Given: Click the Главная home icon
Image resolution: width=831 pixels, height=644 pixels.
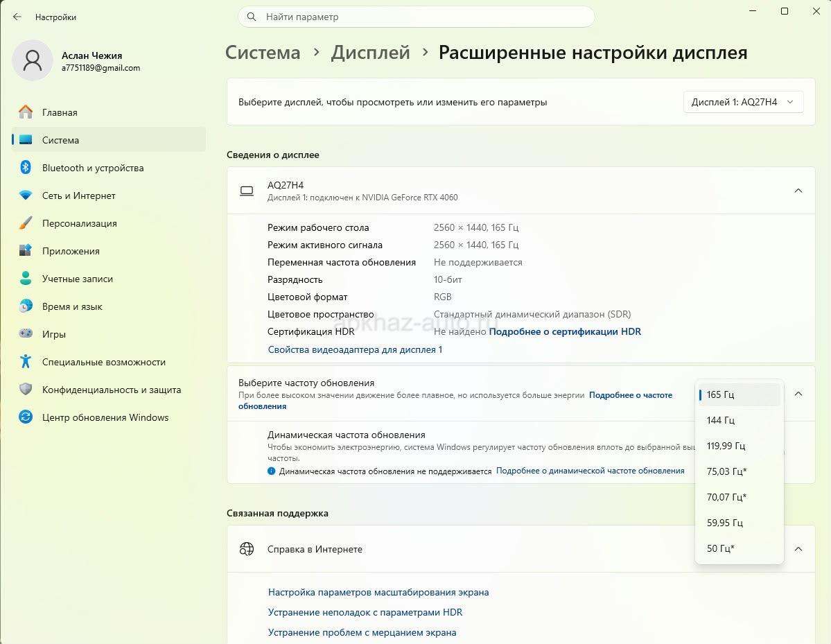Looking at the screenshot, I should pyautogui.click(x=26, y=112).
